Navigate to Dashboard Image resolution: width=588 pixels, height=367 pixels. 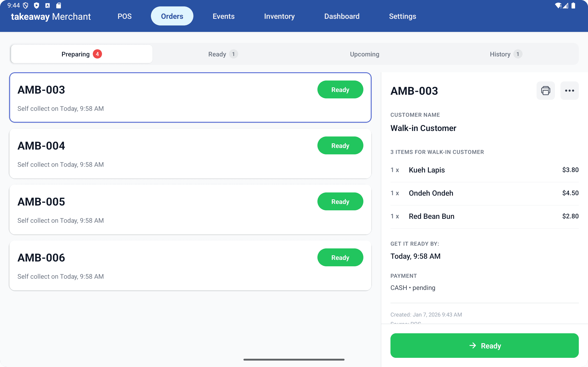tap(342, 16)
